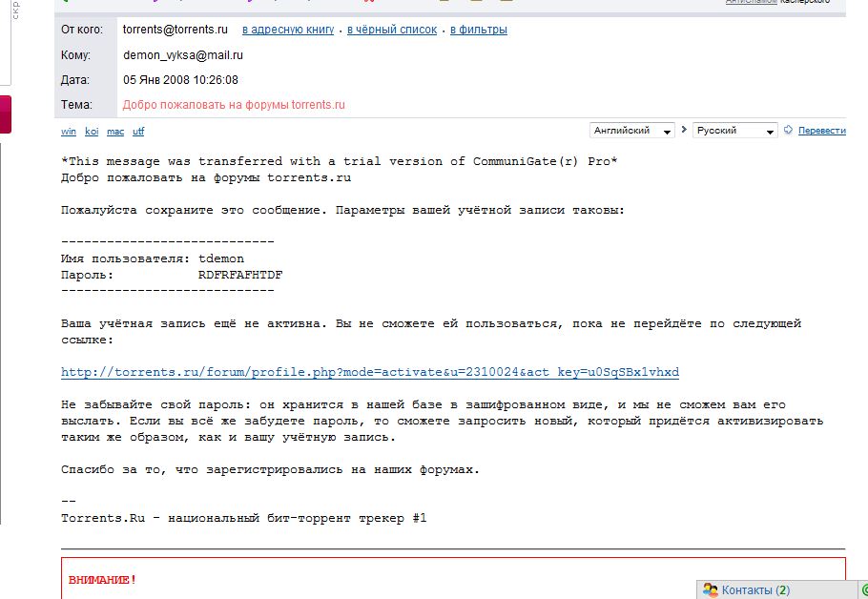This screenshot has width=868, height=599.
Task: Switch encoding to koi
Action: (x=92, y=132)
